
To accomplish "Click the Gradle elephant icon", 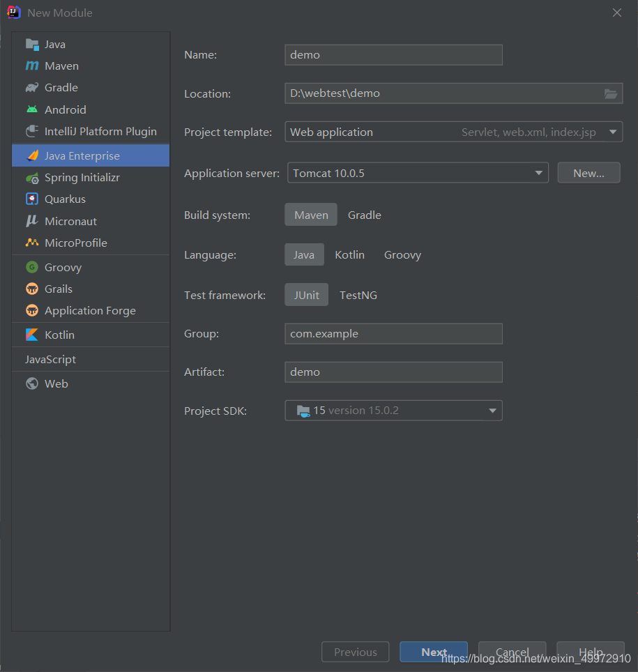I will (x=32, y=87).
